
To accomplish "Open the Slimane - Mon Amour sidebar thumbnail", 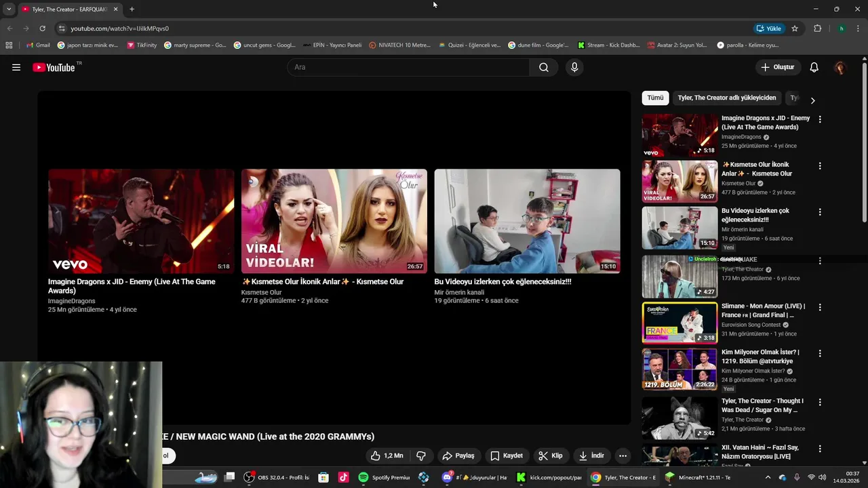I will (x=679, y=323).
